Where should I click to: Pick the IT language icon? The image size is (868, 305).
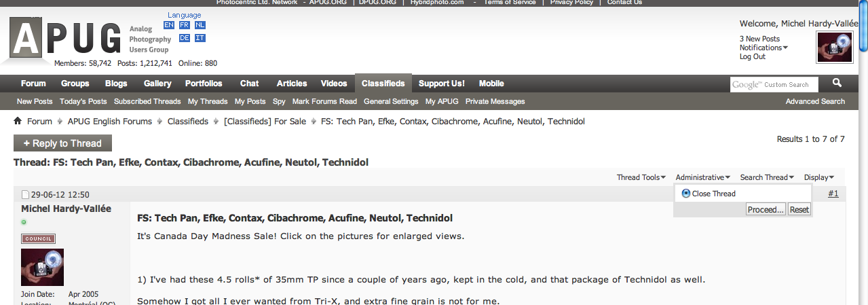point(200,38)
